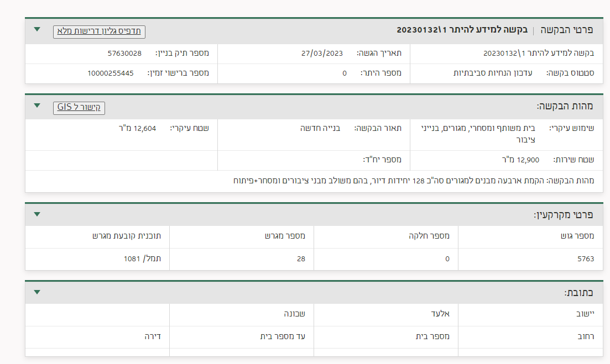The width and height of the screenshot is (610, 364).
Task: Open the קישור ל GIS link button
Action: point(79,108)
